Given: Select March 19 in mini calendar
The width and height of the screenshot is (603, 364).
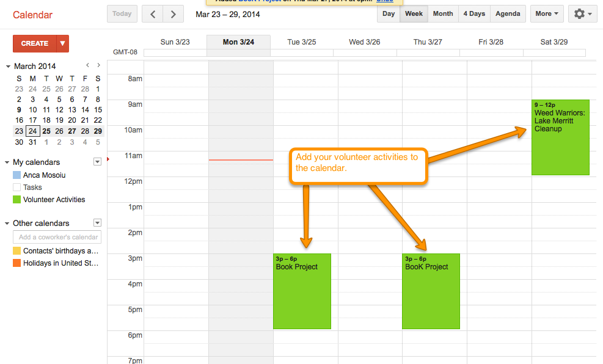Looking at the screenshot, I should pyautogui.click(x=59, y=120).
